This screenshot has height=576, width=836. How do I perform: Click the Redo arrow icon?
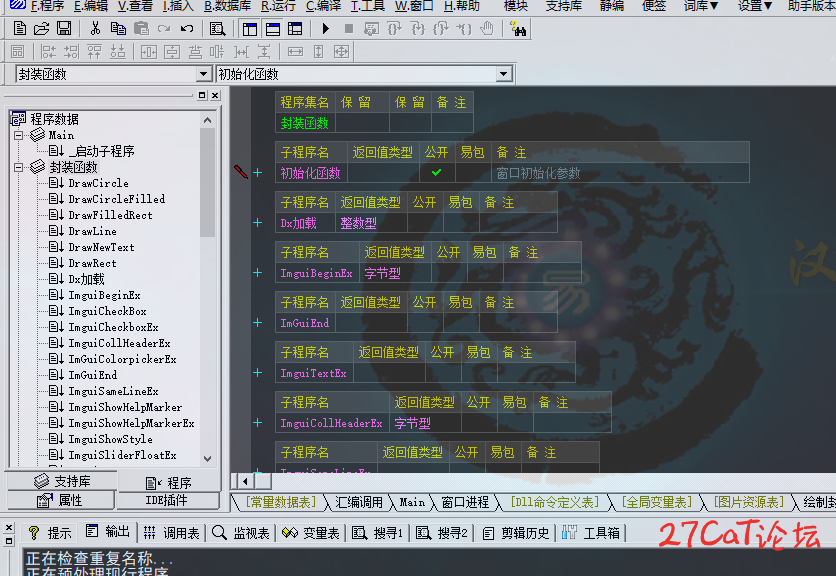pyautogui.click(x=164, y=28)
